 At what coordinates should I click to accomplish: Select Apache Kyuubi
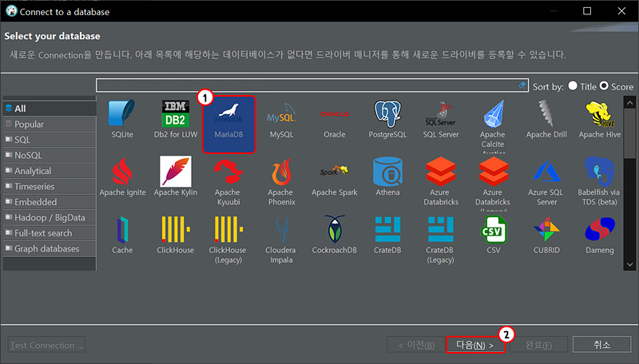click(x=228, y=181)
